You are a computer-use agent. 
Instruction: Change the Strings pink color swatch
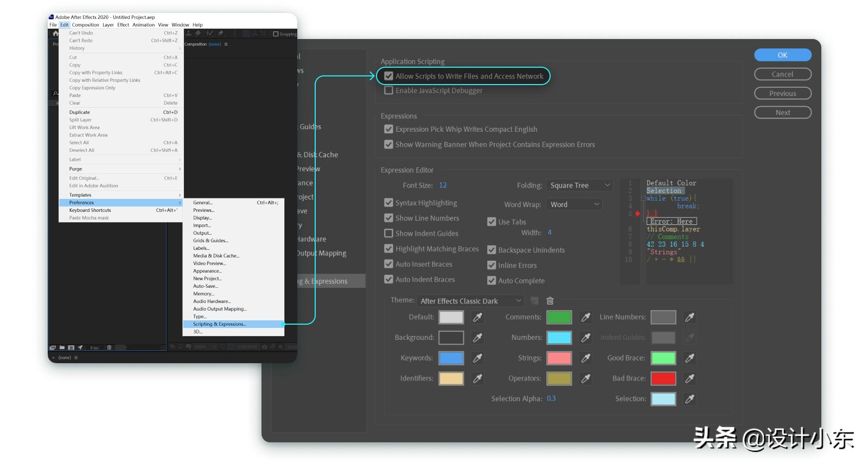coord(559,358)
